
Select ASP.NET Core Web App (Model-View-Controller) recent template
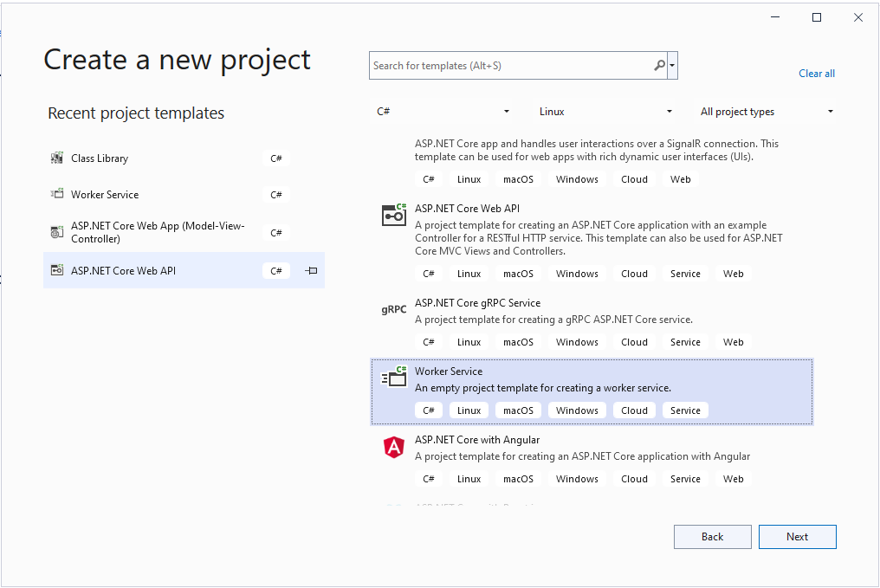tap(184, 232)
